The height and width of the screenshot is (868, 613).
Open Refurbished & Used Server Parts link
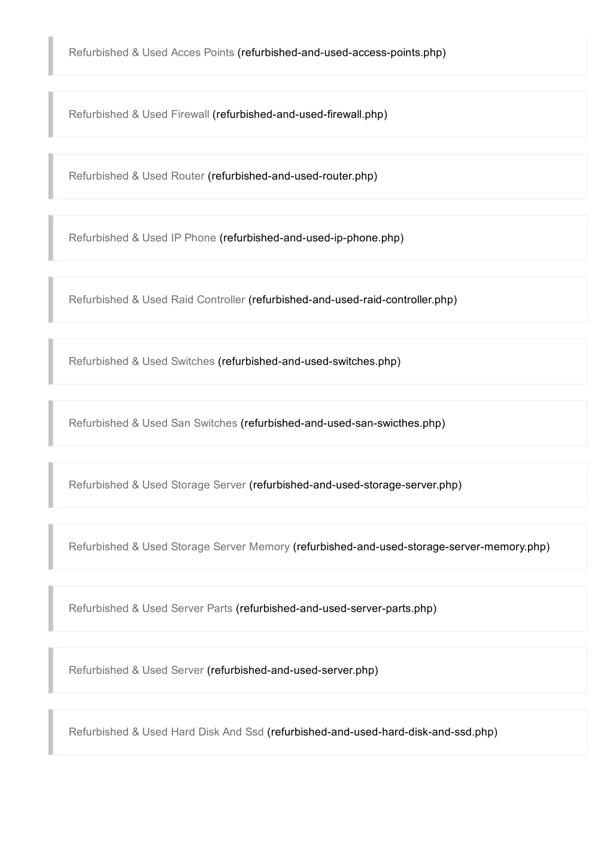pos(150,608)
